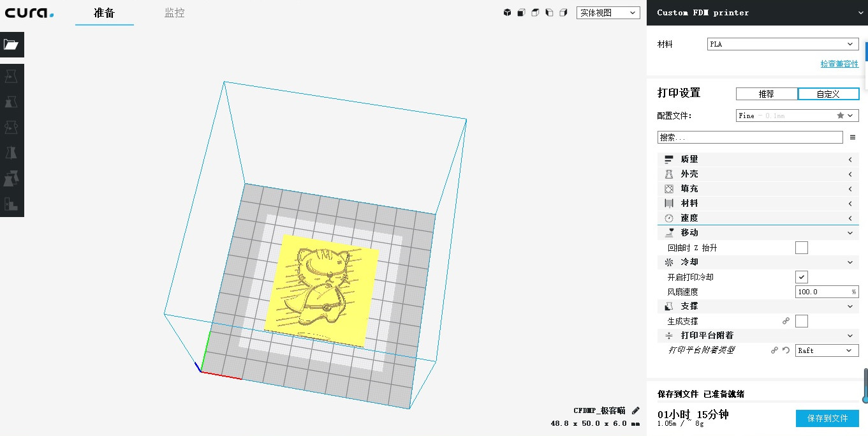Select the Scale tool
The image size is (868, 436).
point(12,101)
